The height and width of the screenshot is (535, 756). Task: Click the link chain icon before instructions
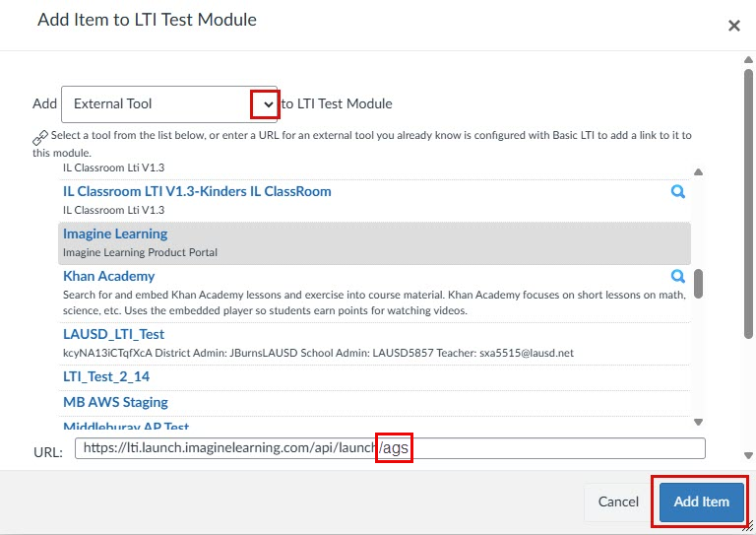pos(40,138)
